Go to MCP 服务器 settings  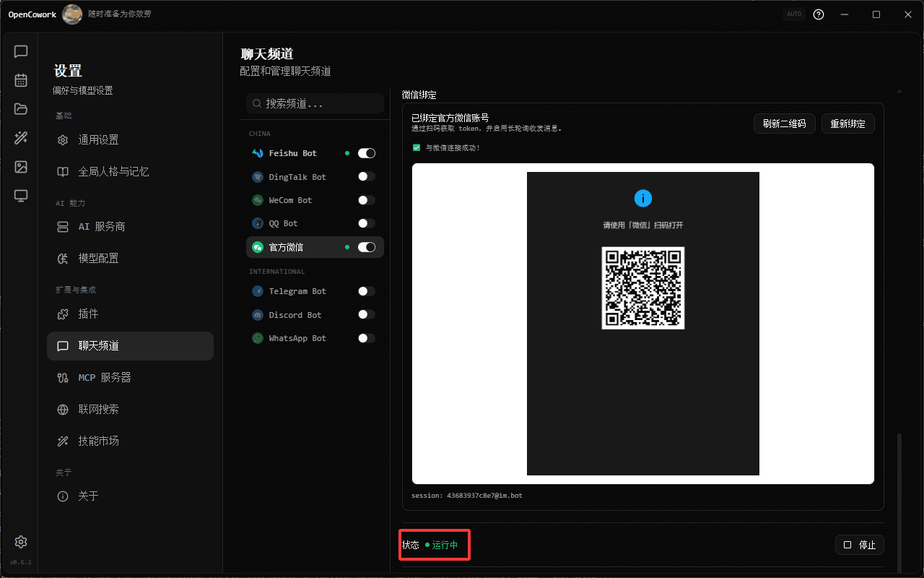tap(105, 377)
